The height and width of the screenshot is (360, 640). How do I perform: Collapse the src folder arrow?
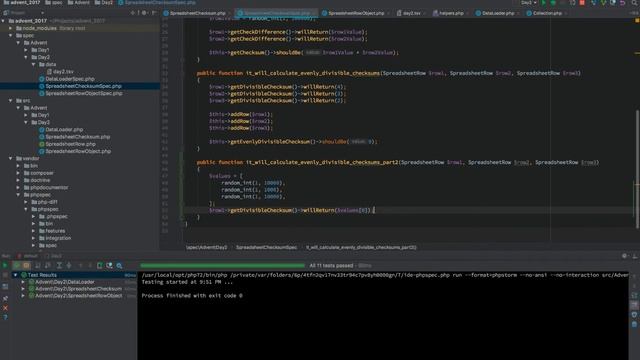11,100
